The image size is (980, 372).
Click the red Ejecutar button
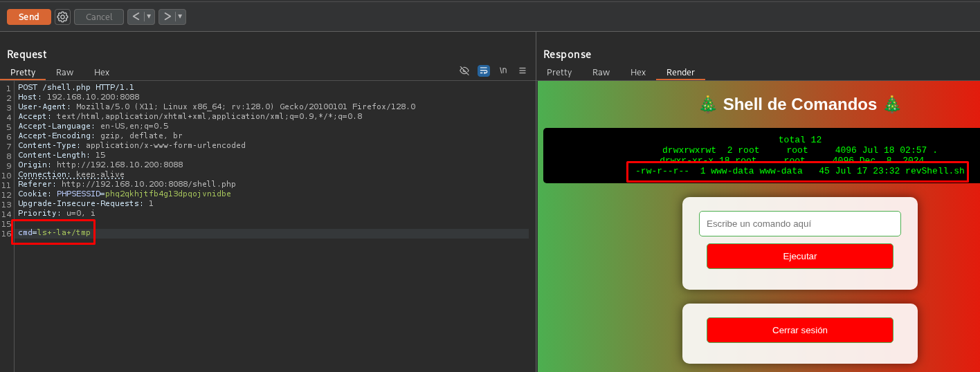[x=800, y=256]
